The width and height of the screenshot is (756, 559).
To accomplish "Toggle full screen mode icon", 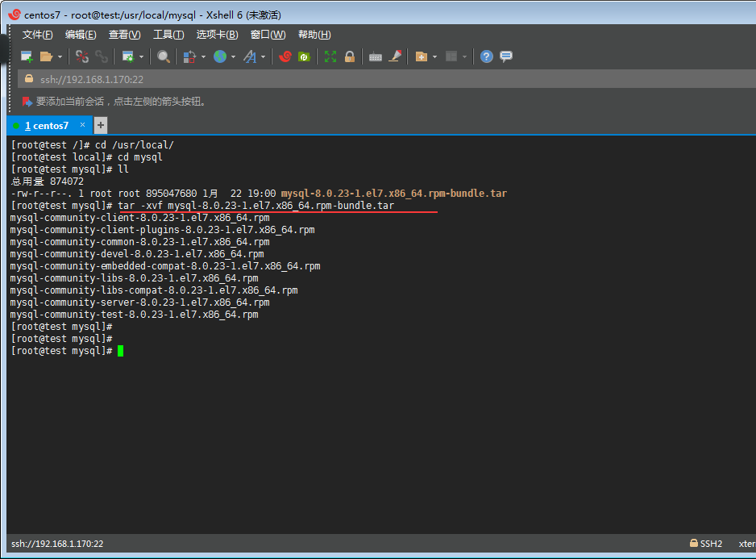I will pos(330,56).
